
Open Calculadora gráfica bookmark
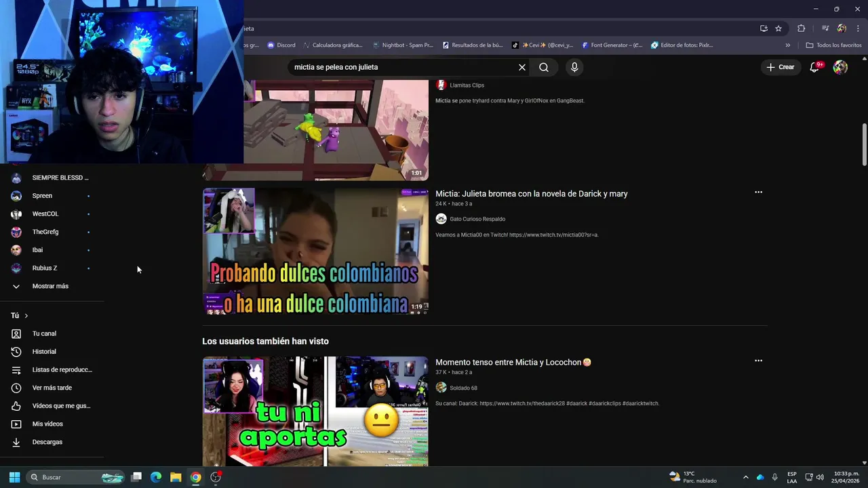click(332, 45)
